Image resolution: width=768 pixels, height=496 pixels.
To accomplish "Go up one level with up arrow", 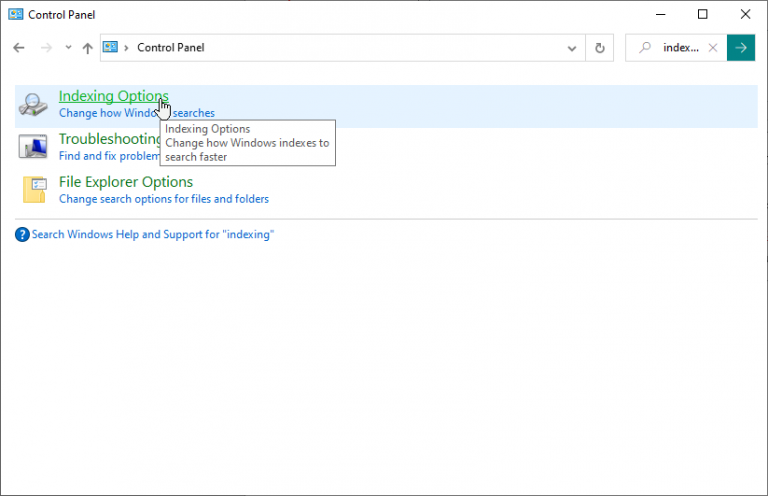I will (x=87, y=48).
